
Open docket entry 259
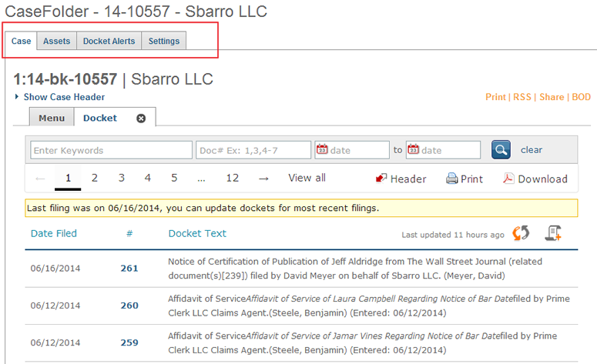[129, 342]
